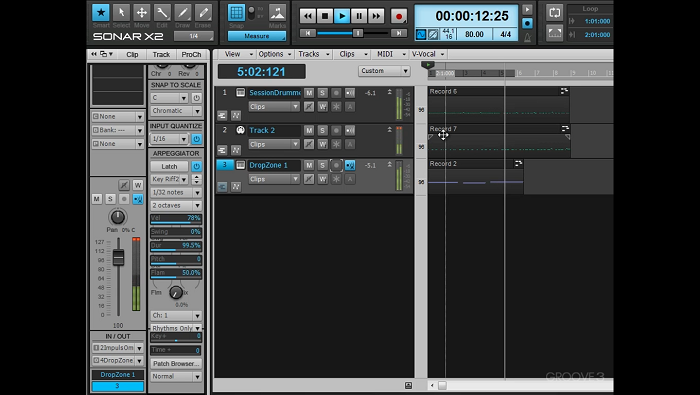Image resolution: width=700 pixels, height=395 pixels.
Task: Click the DropZone 1 track name button
Action: (x=118, y=374)
